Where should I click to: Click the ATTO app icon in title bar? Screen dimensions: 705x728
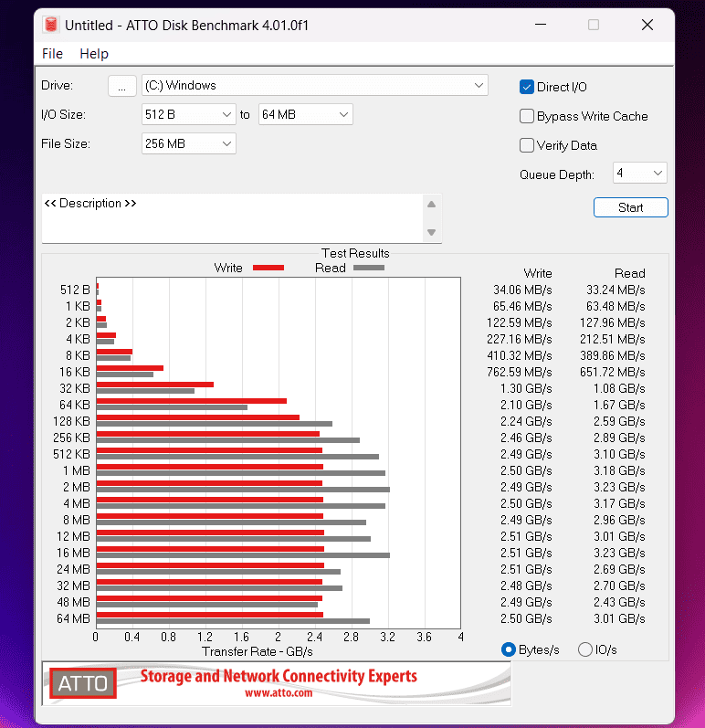click(x=50, y=25)
